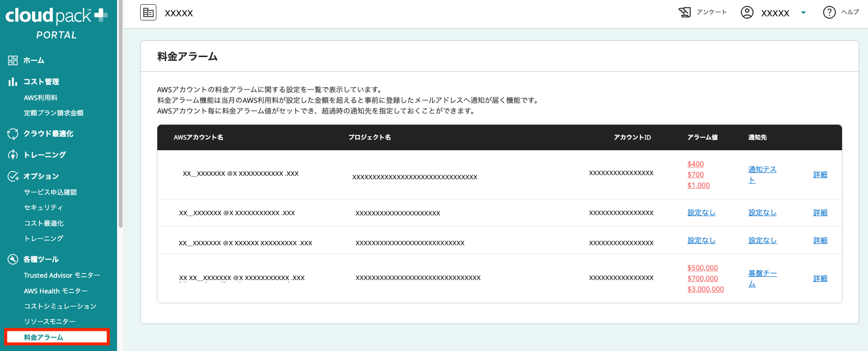The image size is (868, 351).
Task: Click the user profile avatar icon
Action: (x=747, y=12)
